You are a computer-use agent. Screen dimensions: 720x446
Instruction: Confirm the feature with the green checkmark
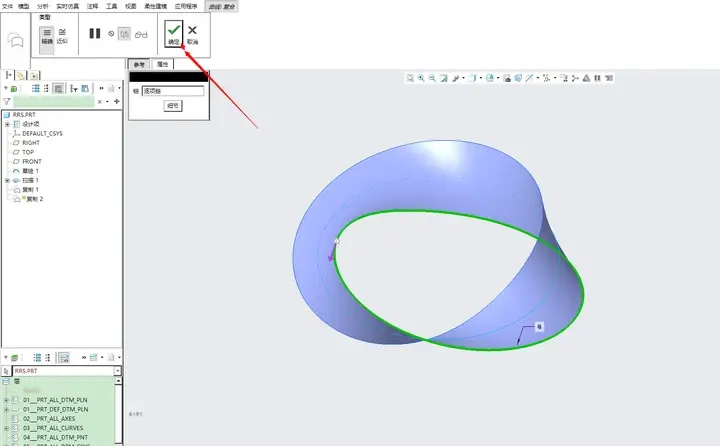pos(174,34)
